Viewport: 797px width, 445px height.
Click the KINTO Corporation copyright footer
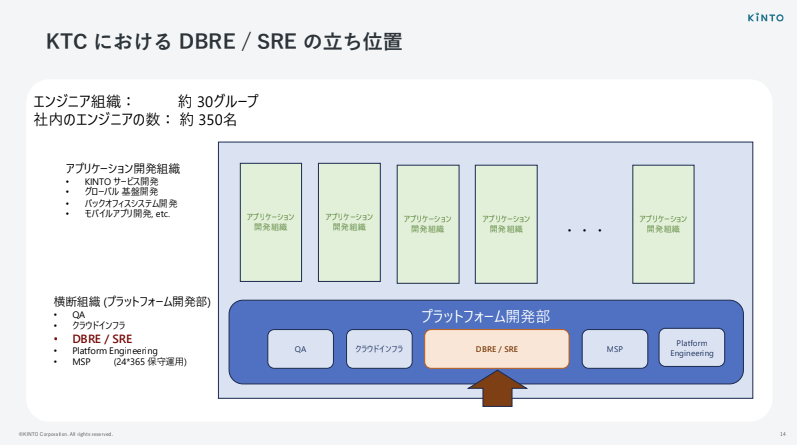click(58, 434)
